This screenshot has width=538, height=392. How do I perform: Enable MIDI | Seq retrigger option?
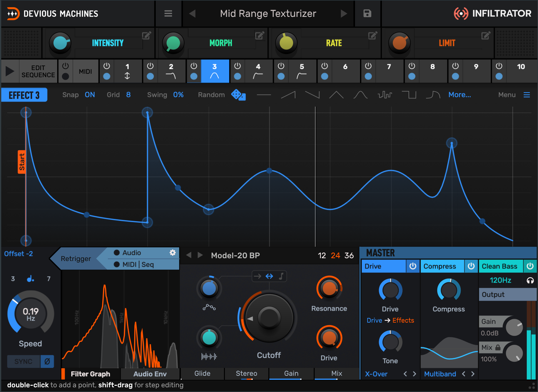coord(134,264)
